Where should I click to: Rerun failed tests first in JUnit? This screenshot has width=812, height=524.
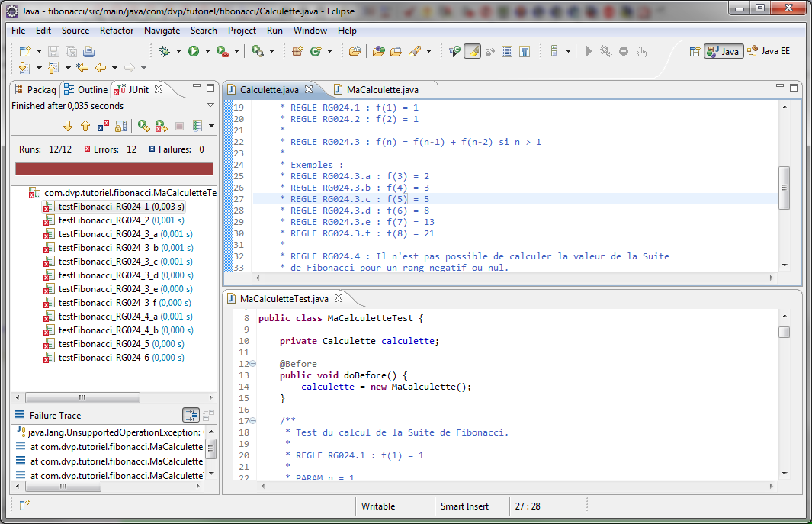click(x=161, y=126)
